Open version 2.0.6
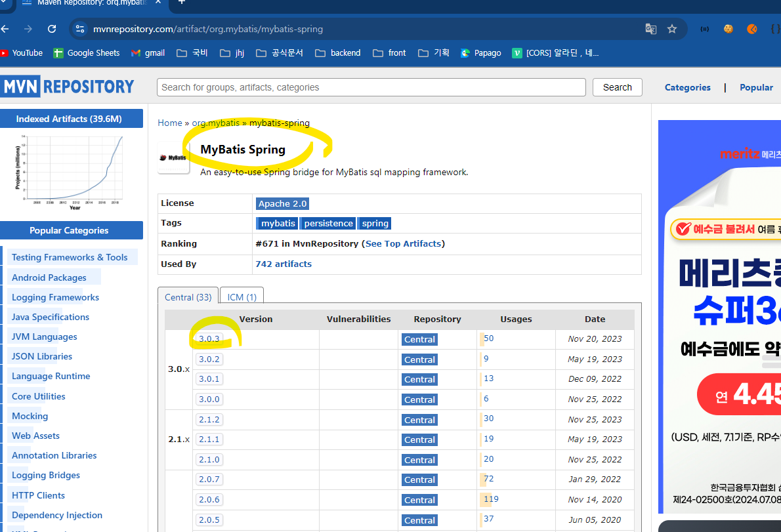 pos(209,500)
